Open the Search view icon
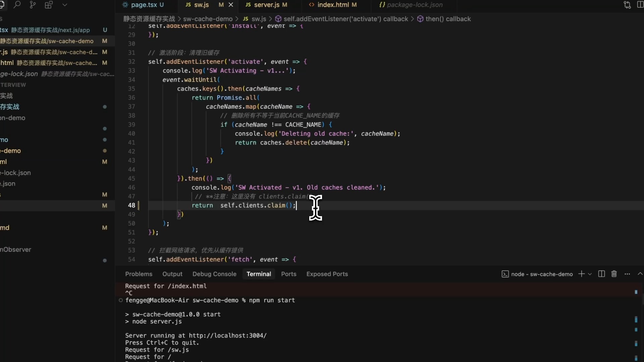The height and width of the screenshot is (362, 644). (17, 5)
